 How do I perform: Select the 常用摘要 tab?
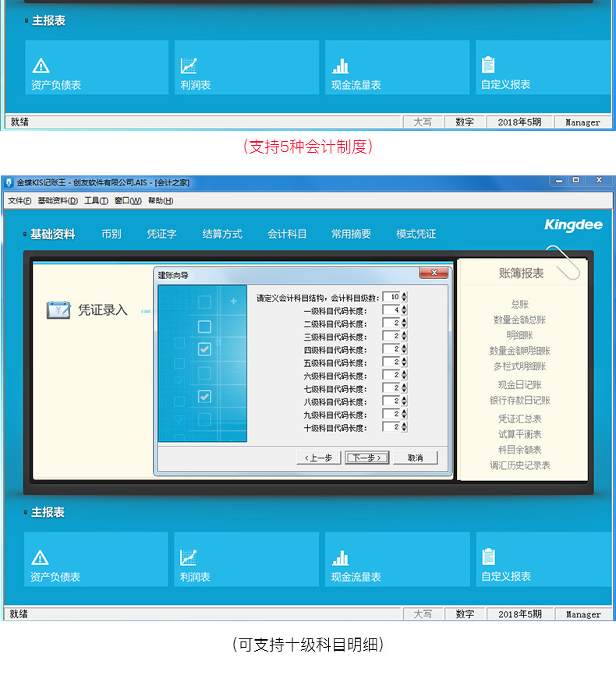[351, 234]
